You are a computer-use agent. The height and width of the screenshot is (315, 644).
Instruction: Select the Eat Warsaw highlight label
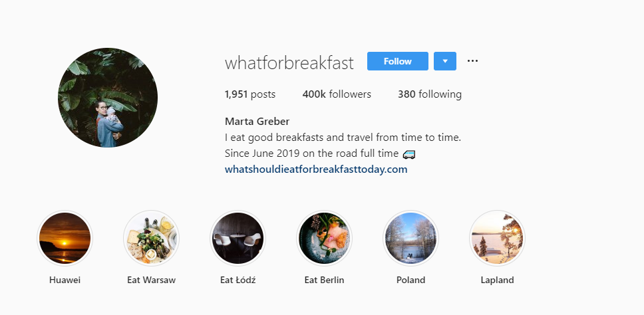tap(151, 280)
